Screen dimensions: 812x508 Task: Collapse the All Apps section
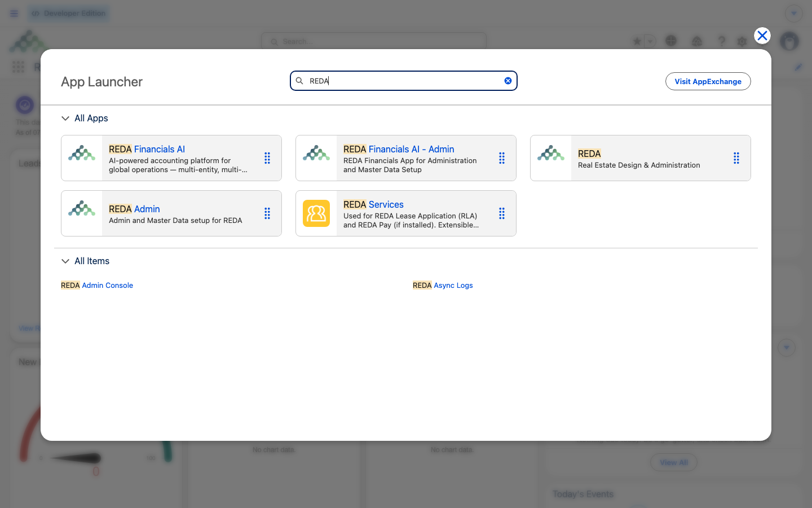tap(65, 119)
